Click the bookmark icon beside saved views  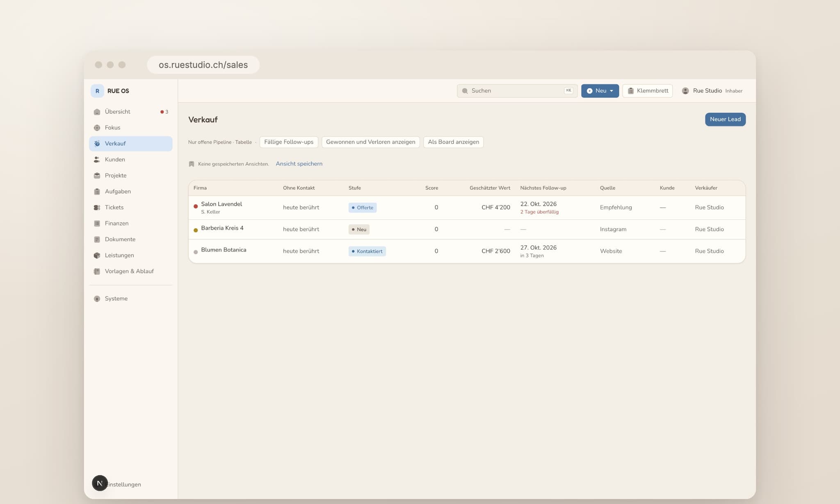[191, 164]
